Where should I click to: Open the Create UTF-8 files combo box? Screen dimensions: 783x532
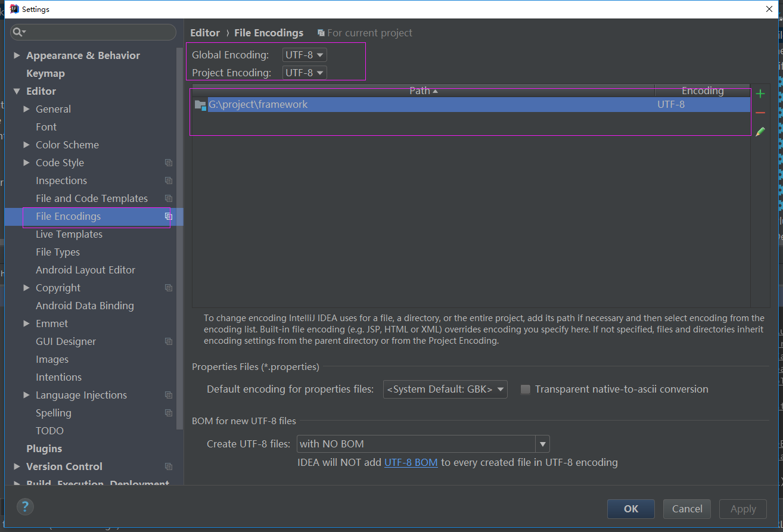click(423, 444)
